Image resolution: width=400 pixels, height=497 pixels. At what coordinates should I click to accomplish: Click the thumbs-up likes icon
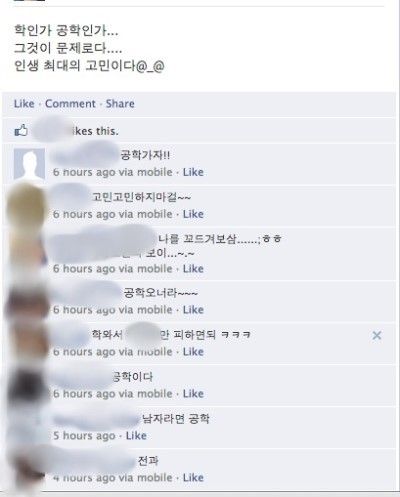(21, 130)
